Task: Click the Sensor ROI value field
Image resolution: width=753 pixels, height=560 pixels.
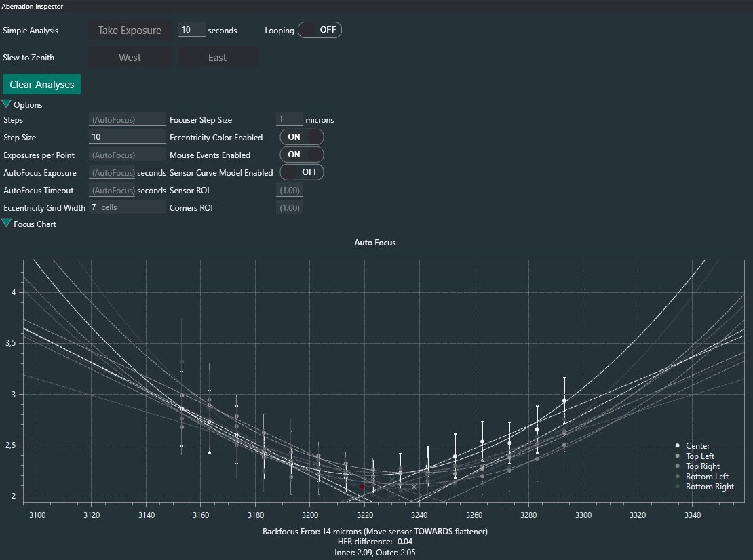Action: [290, 190]
